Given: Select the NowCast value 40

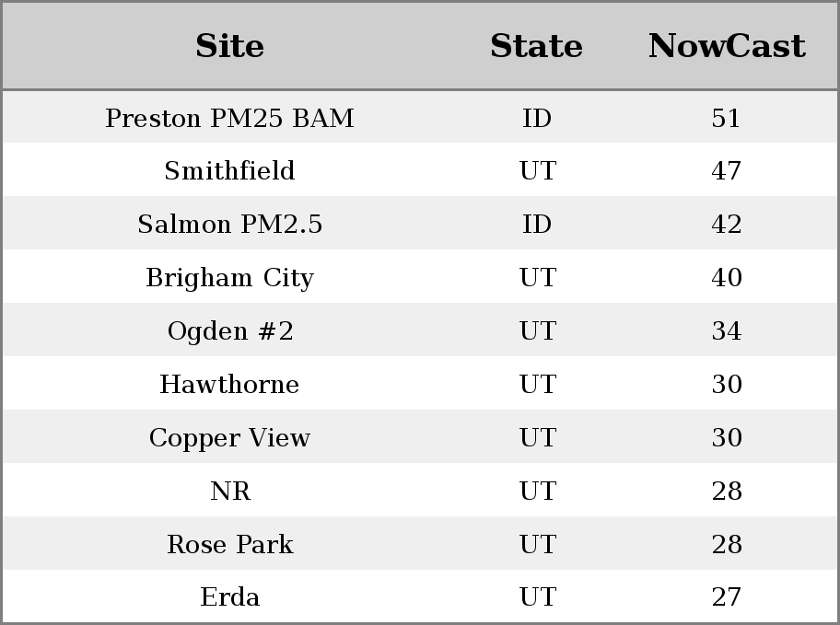Looking at the screenshot, I should tap(727, 278).
